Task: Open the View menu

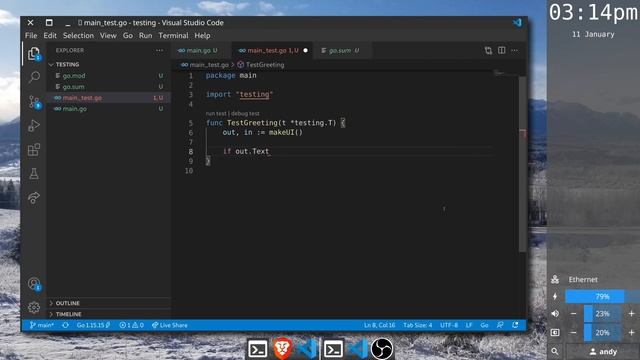Action: [x=108, y=36]
